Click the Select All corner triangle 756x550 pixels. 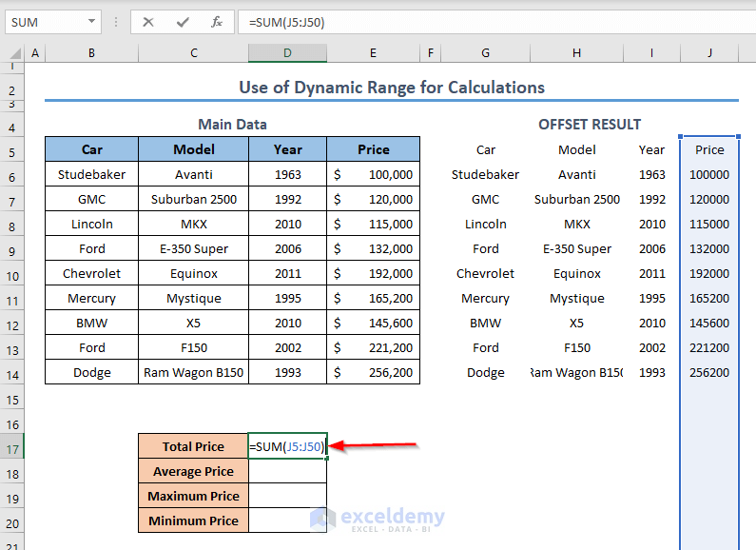point(15,53)
